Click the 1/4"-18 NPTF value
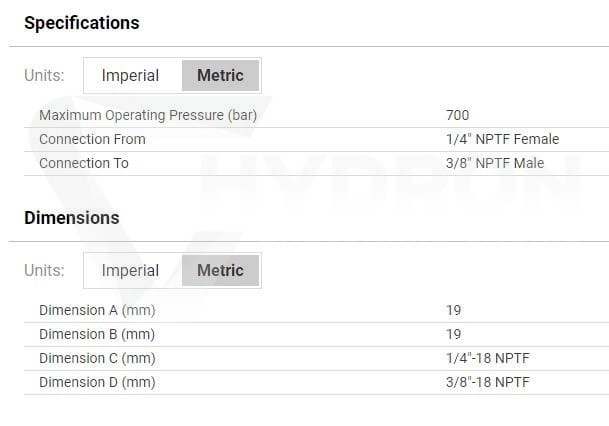609x426 pixels. pos(488,358)
